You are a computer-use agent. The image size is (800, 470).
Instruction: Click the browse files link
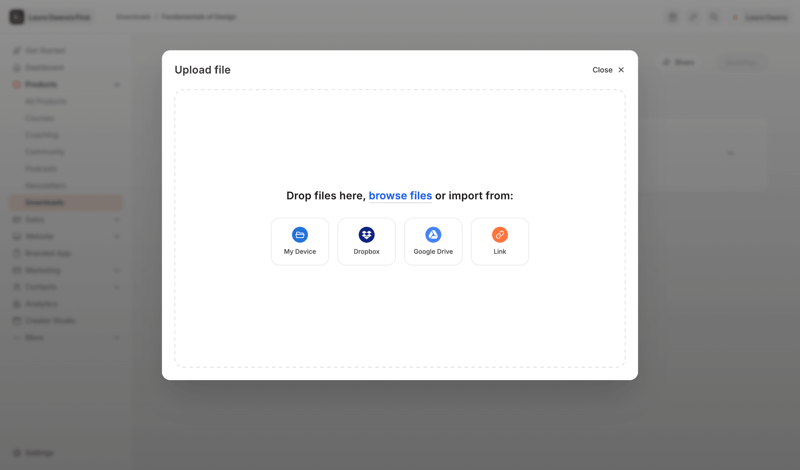click(400, 195)
